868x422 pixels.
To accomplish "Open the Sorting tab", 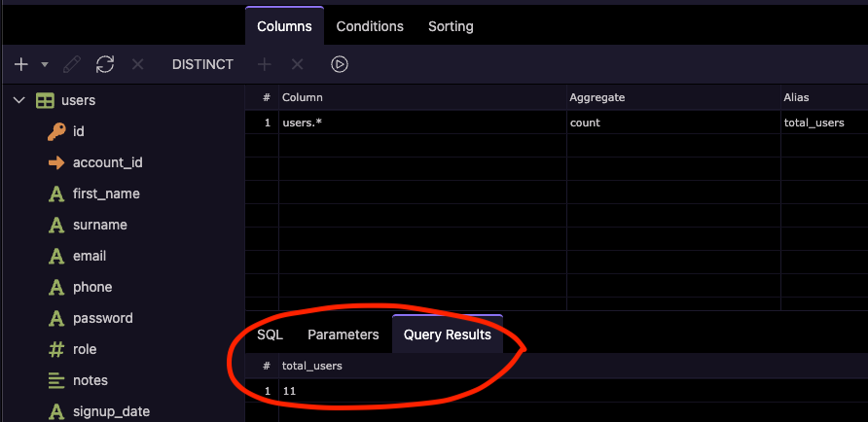I will click(x=451, y=26).
